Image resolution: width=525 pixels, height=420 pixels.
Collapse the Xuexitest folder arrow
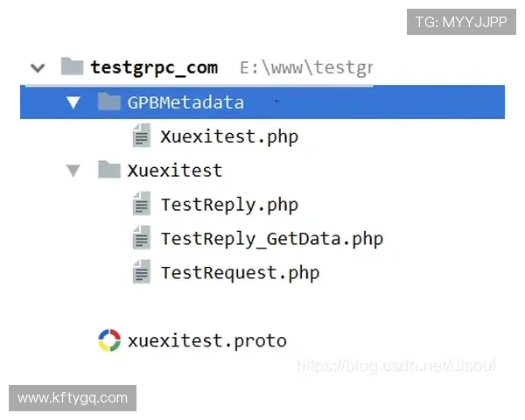pos(73,170)
